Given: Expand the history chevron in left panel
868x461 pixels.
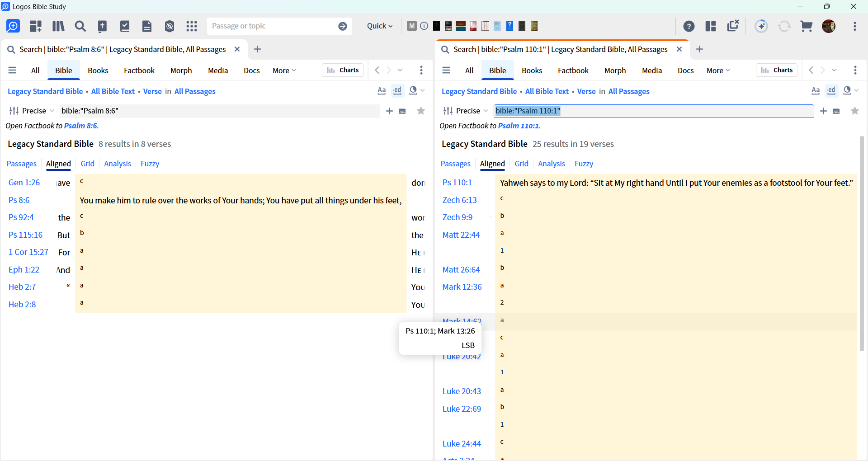Looking at the screenshot, I should coord(400,70).
